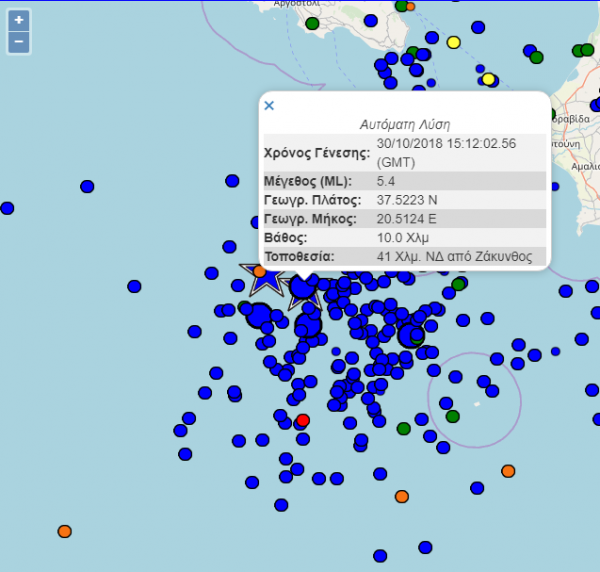Image resolution: width=600 pixels, height=572 pixels.
Task: Click the Βάθος label in popup
Action: point(287,237)
